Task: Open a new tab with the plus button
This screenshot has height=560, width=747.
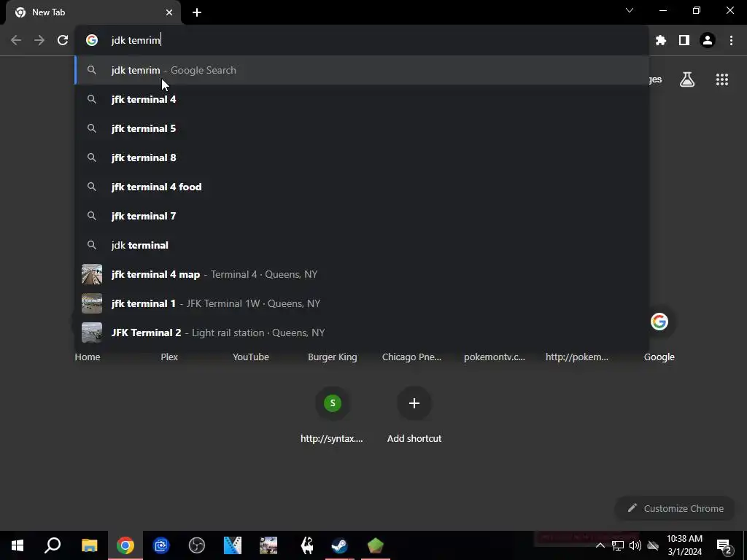Action: click(197, 12)
